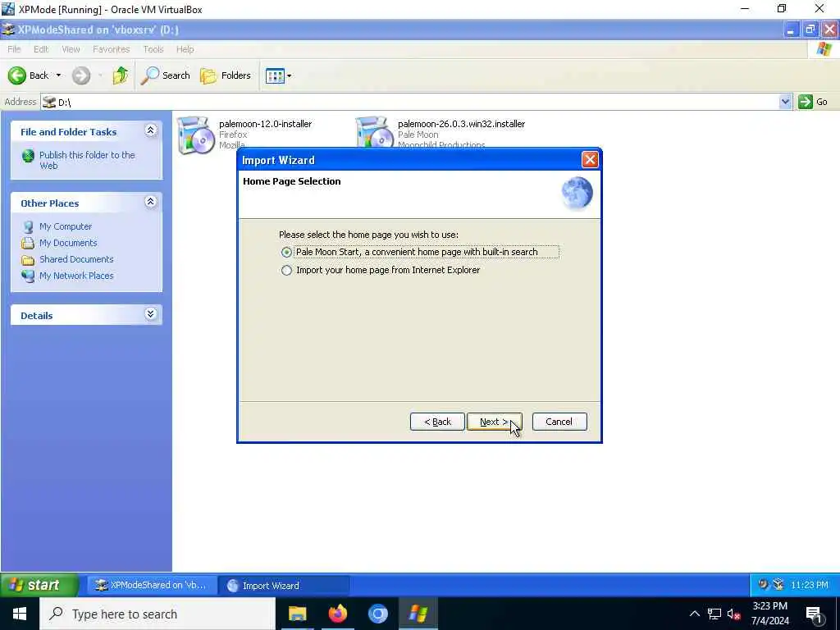840x630 pixels.
Task: Open the host clock 3:23 PM
Action: tap(769, 614)
